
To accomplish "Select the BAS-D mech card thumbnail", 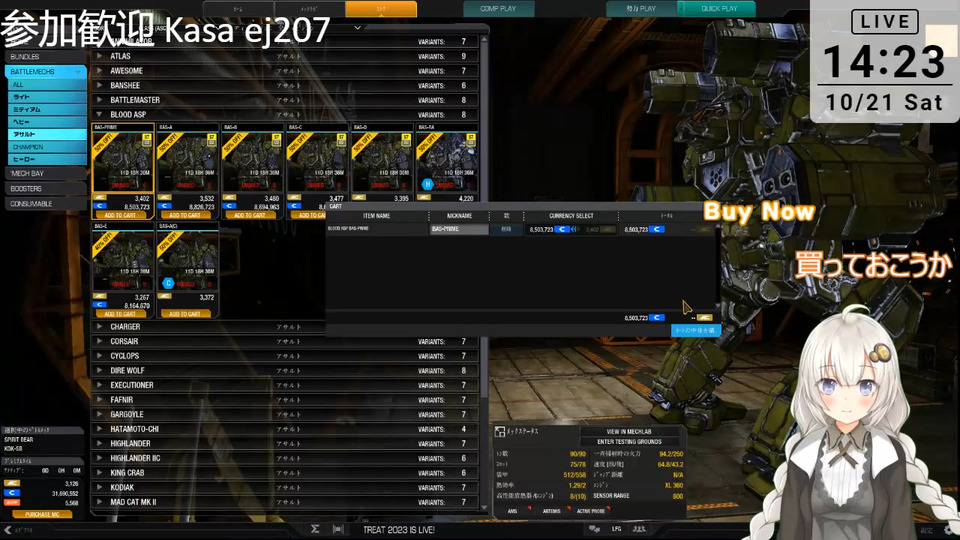I will [x=382, y=162].
